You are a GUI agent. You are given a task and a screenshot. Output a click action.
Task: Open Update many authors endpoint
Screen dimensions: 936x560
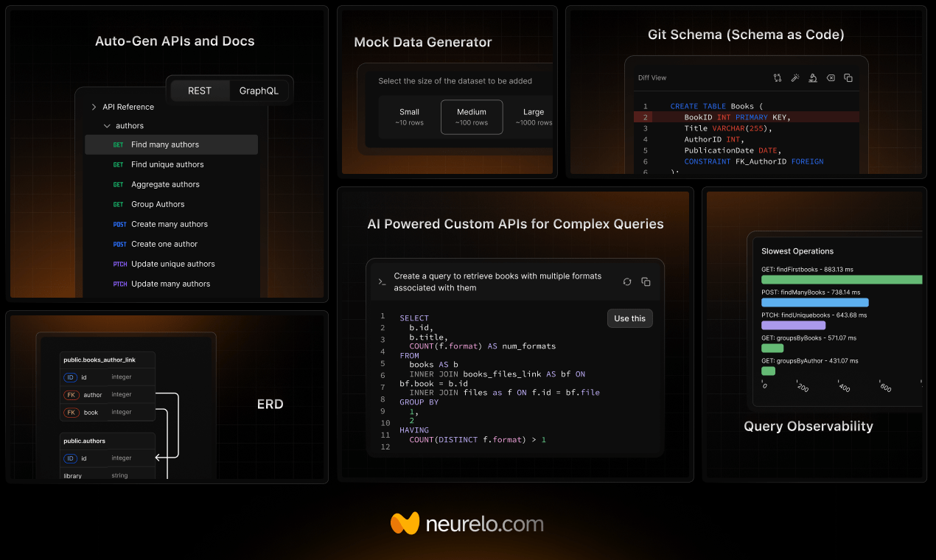pos(171,284)
